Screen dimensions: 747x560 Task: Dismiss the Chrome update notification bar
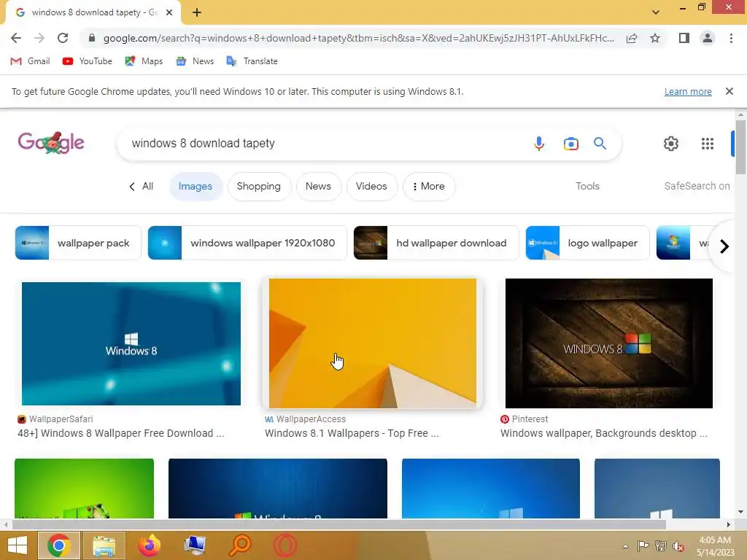[x=729, y=91]
